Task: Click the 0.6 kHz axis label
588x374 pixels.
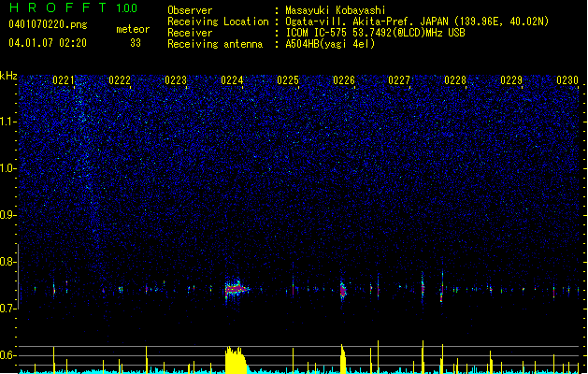Action: (x=8, y=355)
